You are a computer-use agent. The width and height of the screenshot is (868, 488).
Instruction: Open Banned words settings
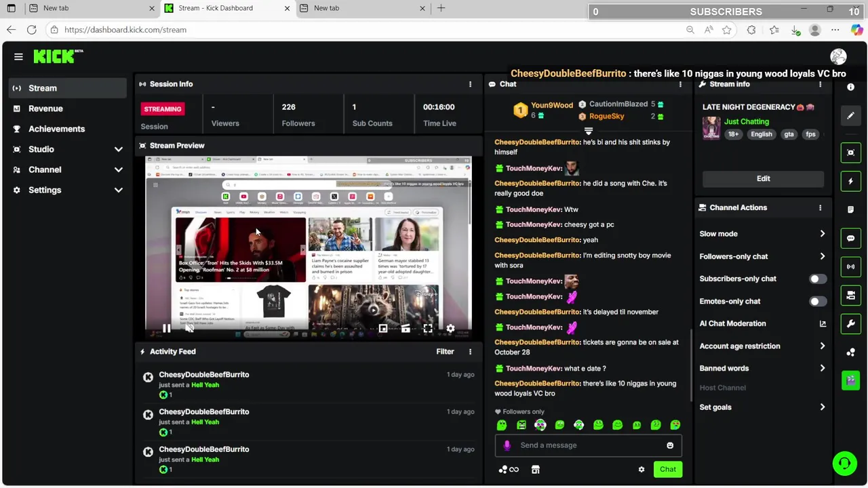click(763, 368)
